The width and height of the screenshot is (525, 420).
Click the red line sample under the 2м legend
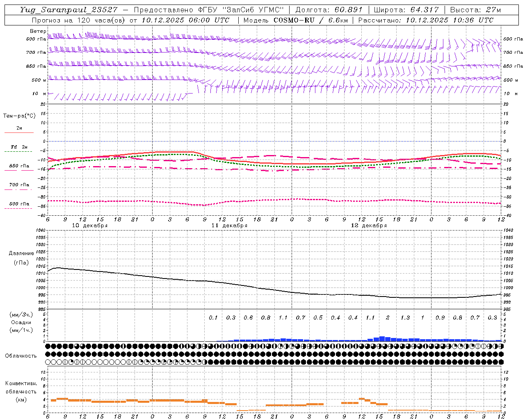[x=19, y=132]
